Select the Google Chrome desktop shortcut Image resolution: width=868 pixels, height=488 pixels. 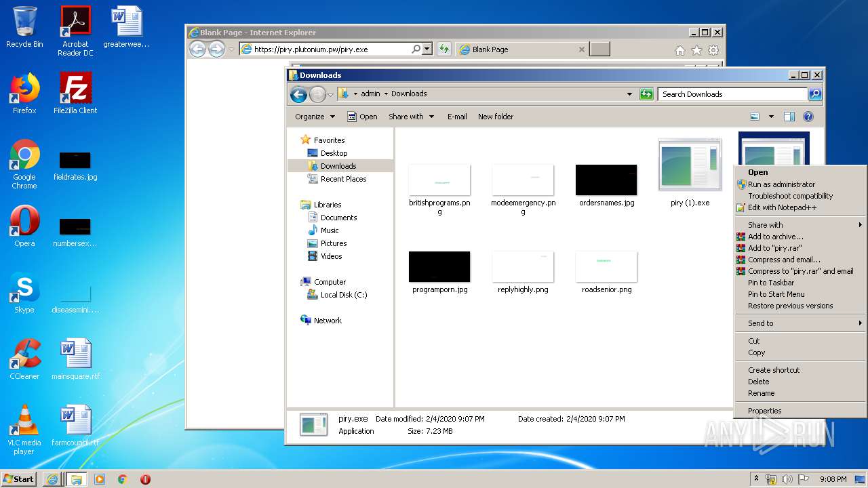click(x=24, y=164)
